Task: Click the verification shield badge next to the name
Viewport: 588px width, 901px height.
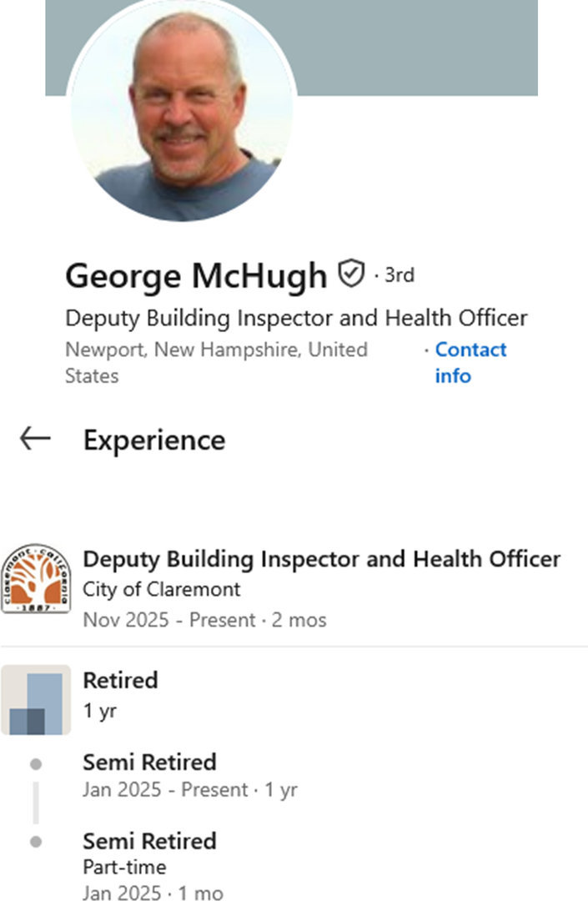Action: coord(351,273)
